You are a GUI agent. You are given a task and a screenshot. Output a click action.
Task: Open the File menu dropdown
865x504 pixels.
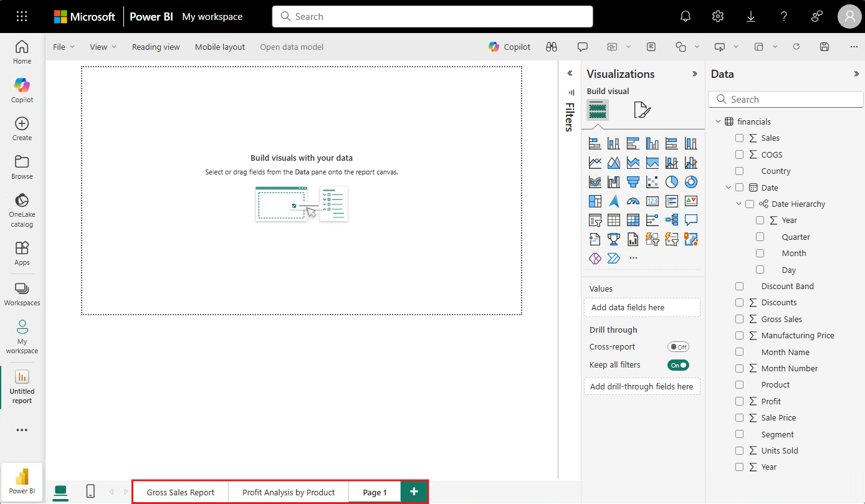click(x=63, y=47)
